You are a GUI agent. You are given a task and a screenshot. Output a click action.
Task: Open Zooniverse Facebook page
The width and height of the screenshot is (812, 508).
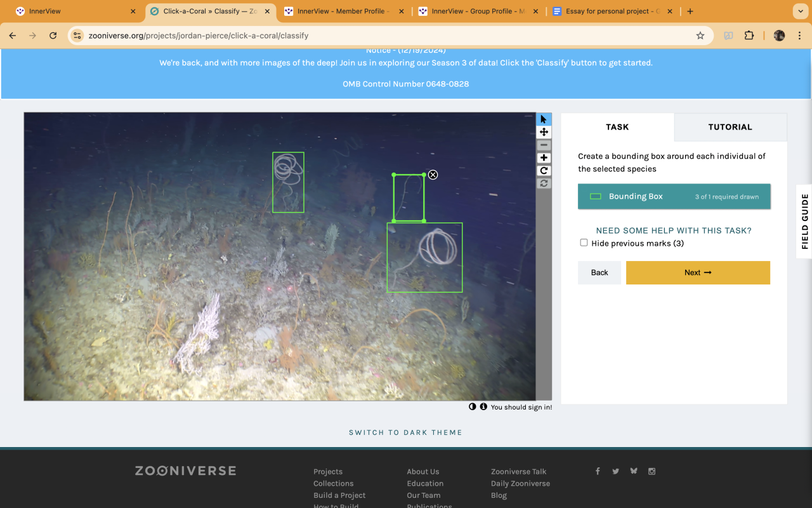tap(598, 471)
